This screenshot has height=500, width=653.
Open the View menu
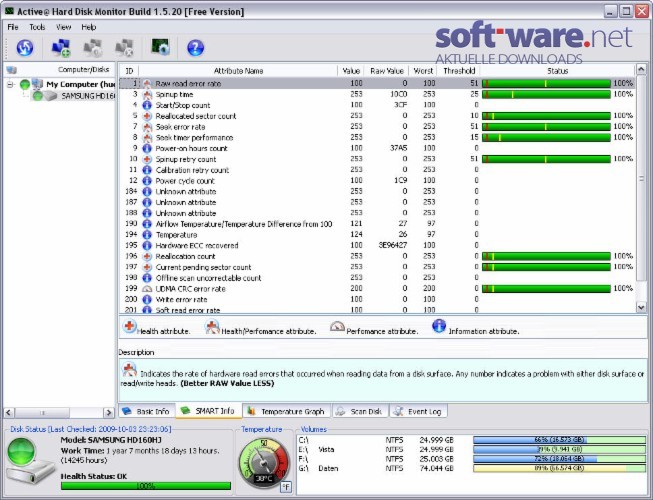pyautogui.click(x=63, y=27)
